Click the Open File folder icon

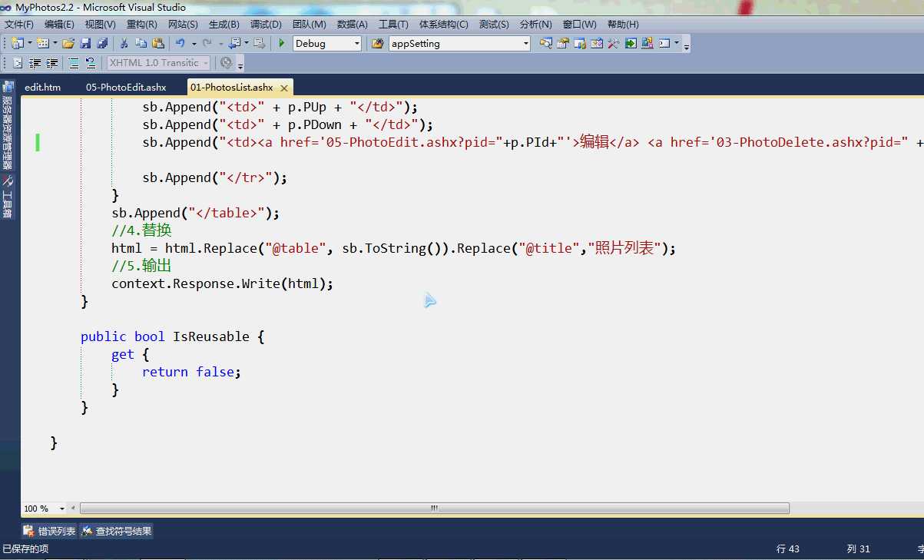(68, 43)
